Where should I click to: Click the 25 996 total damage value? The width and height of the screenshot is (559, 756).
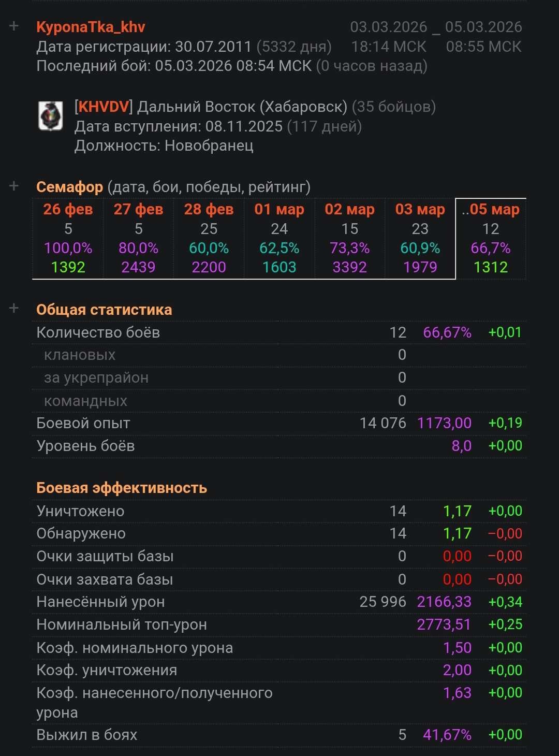point(383,602)
